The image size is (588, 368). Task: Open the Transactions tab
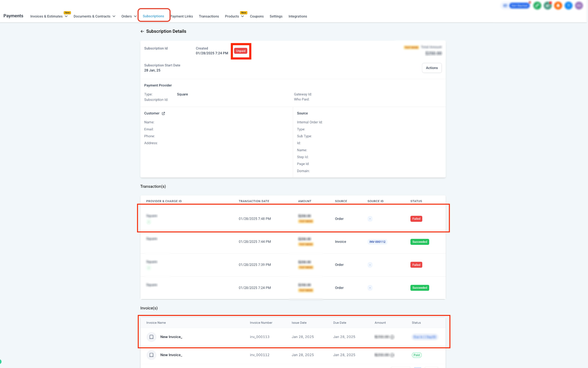pos(209,16)
